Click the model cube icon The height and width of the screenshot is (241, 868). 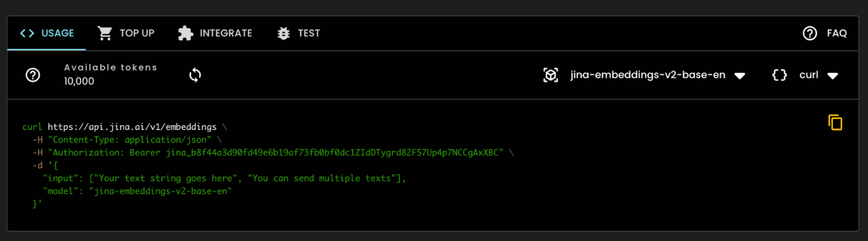coord(550,75)
